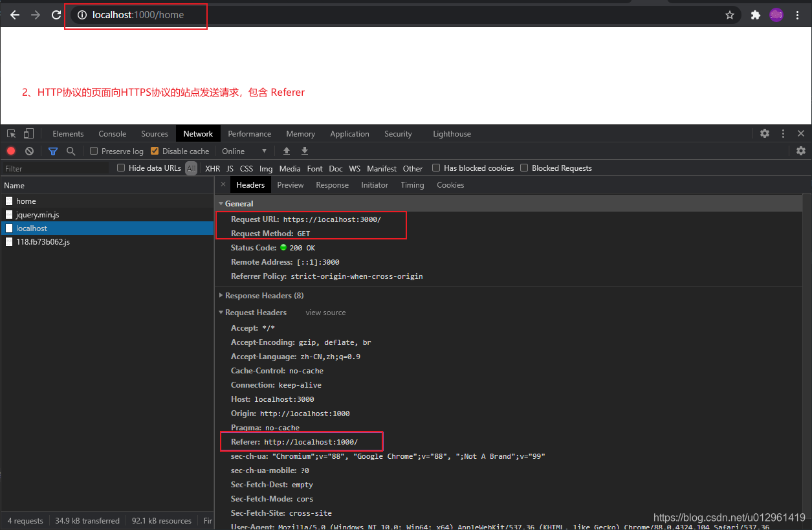Open the Extensions puzzle icon

click(755, 15)
